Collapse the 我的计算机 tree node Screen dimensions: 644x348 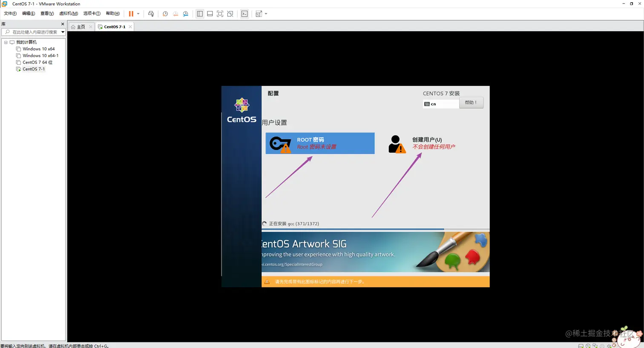6,42
